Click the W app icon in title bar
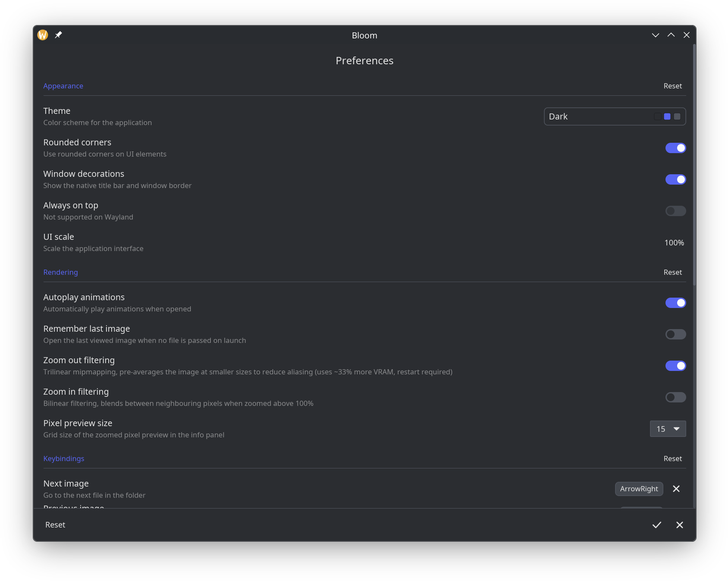Screen dimensions: 728x581 43,35
